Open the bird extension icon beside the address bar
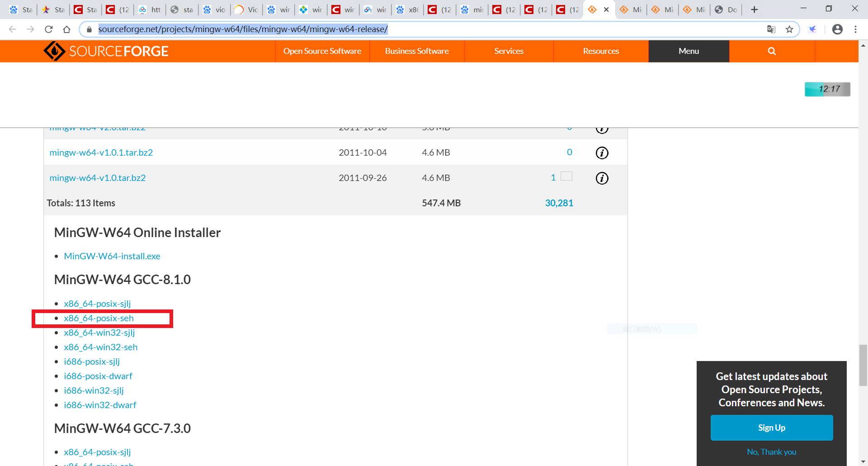This screenshot has width=868, height=466. pyautogui.click(x=812, y=29)
